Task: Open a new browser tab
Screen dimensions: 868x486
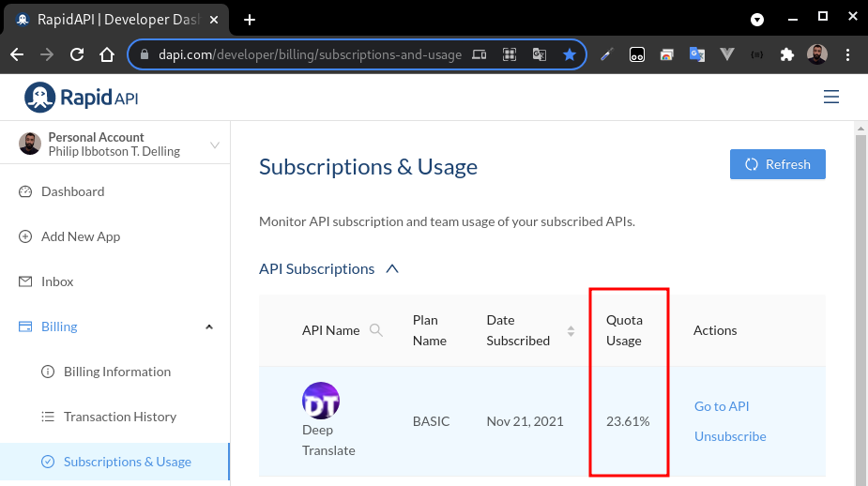Action: tap(250, 20)
